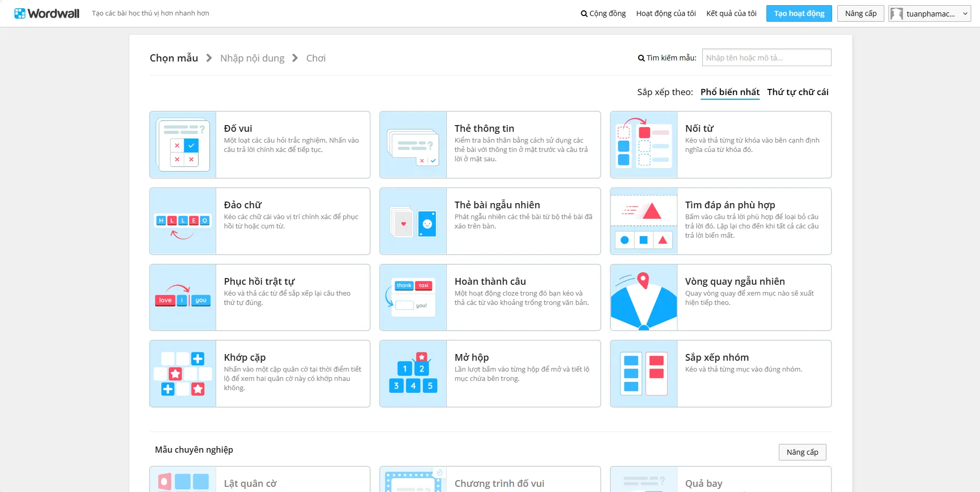Click the Wordwall logo

(47, 13)
